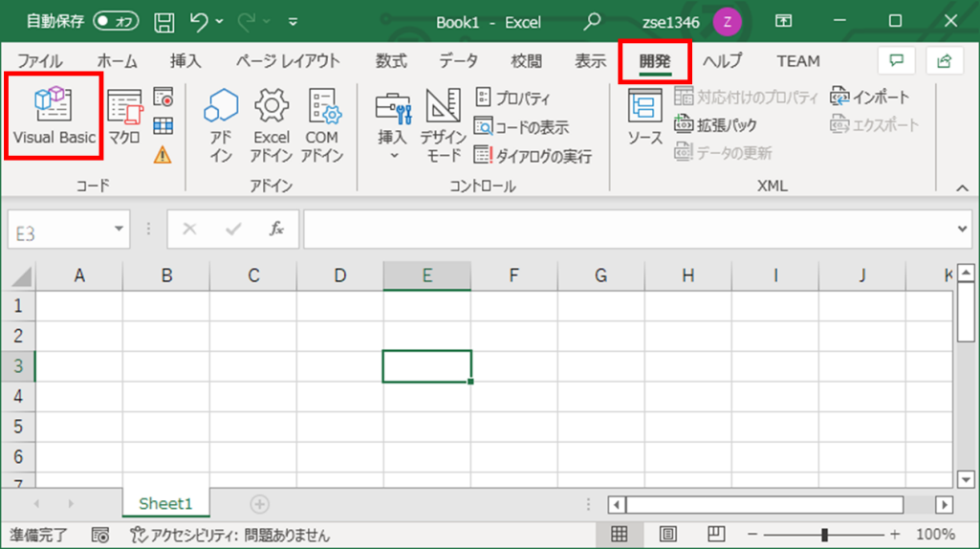The width and height of the screenshot is (980, 549).
Task: Customize Quick Access Toolbar dropdown
Action: (294, 22)
